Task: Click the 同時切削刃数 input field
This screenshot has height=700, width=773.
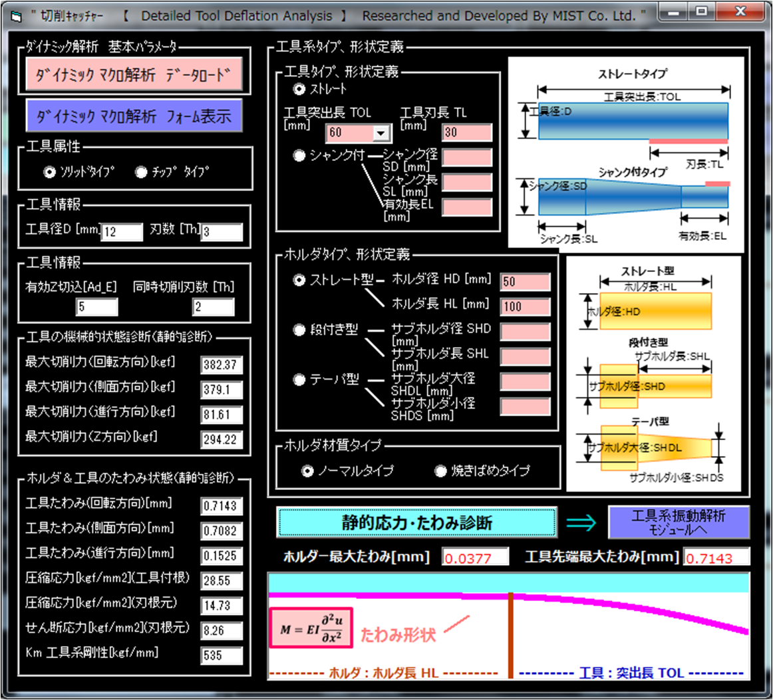Action: (214, 307)
